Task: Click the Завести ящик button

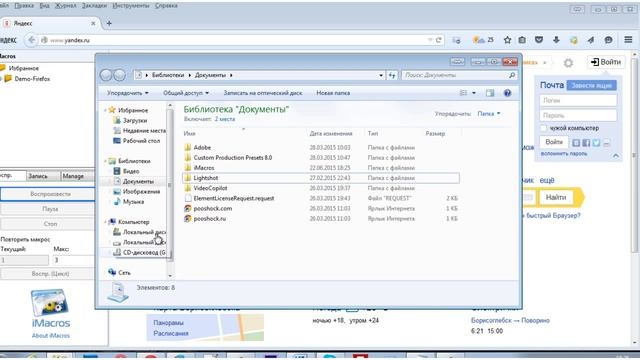Action: tap(591, 85)
